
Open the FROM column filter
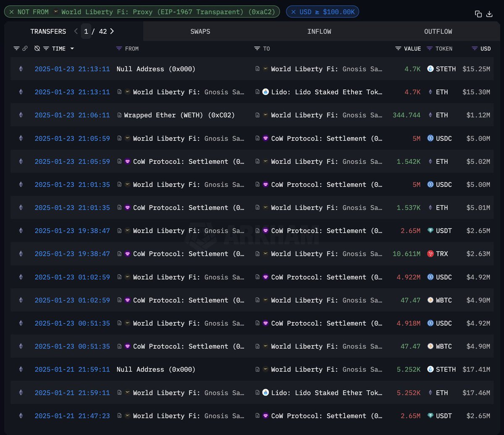coord(119,49)
